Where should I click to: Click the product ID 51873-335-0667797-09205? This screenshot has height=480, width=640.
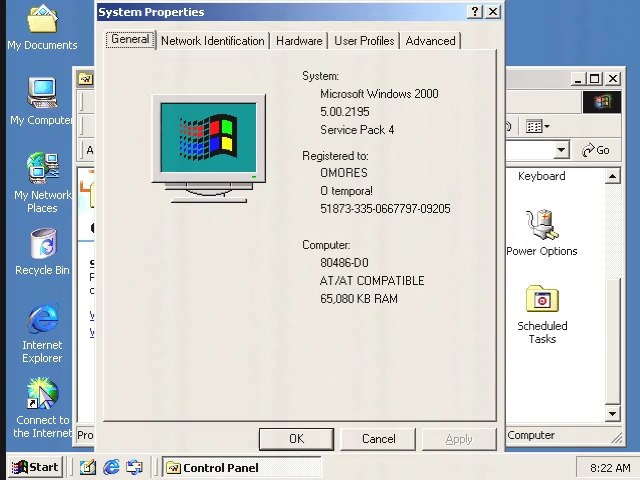[x=385, y=209]
